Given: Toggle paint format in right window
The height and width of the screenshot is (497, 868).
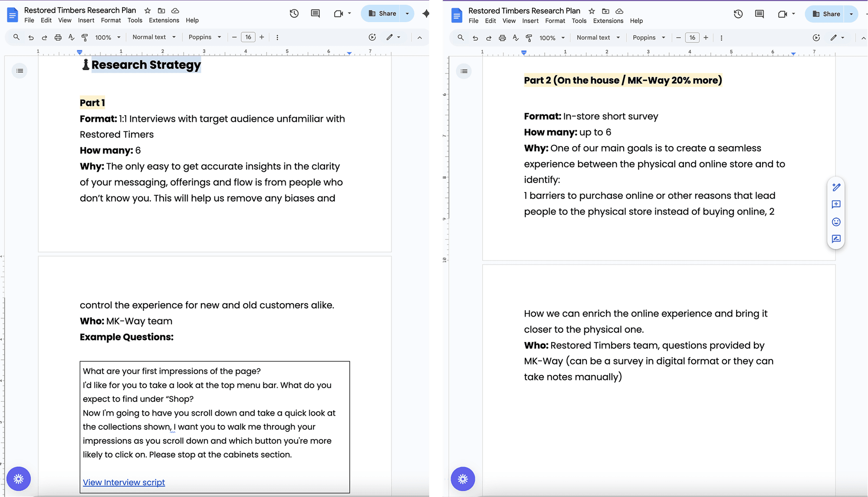Looking at the screenshot, I should click(x=529, y=38).
